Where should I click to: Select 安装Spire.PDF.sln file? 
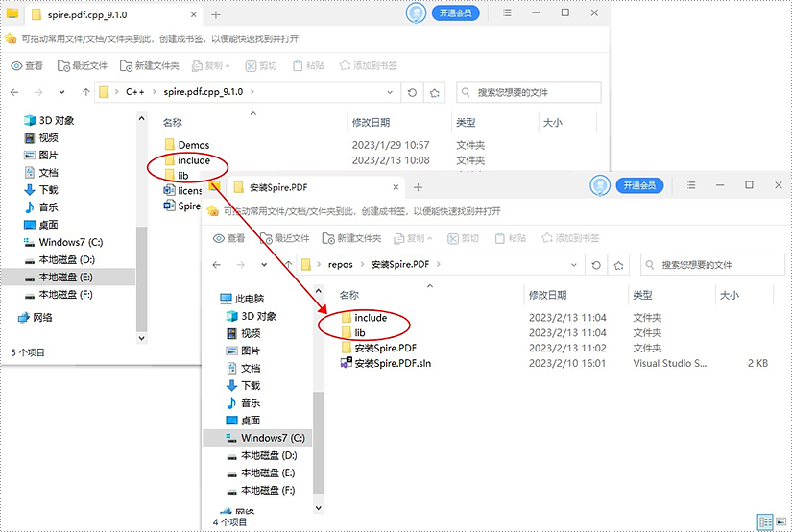(x=387, y=363)
